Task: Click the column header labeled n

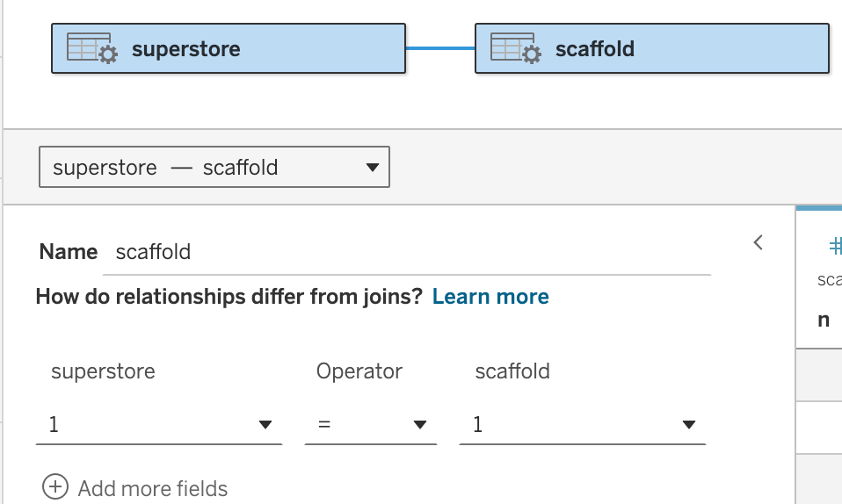Action: coord(824,320)
